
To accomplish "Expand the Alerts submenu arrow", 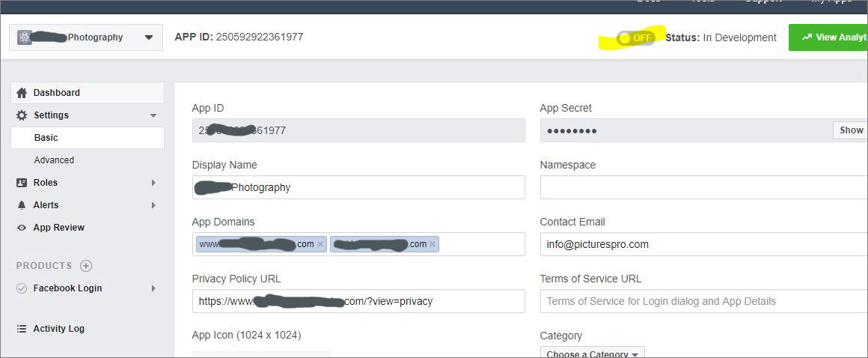I will (153, 205).
